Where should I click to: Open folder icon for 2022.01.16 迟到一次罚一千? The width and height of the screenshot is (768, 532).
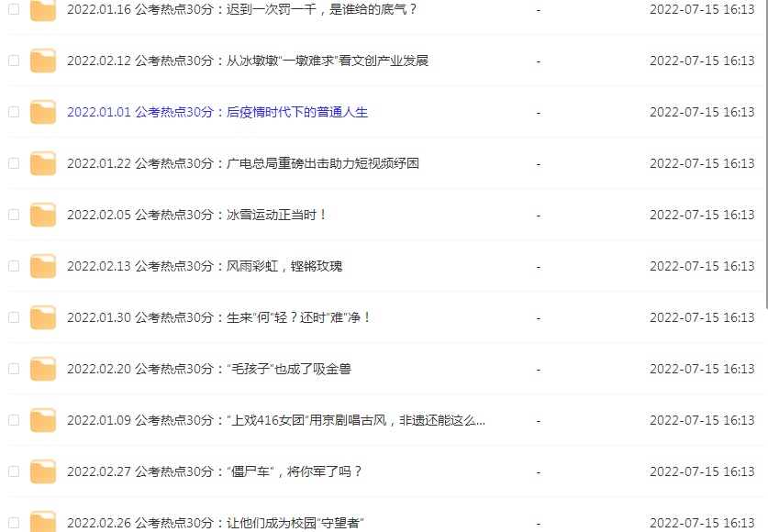[43, 10]
